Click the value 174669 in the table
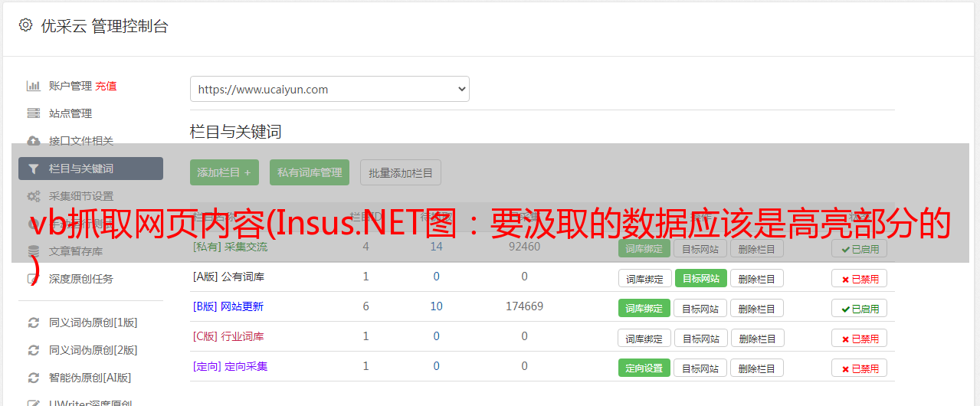Screen dimensions: 980x406 pyautogui.click(x=524, y=306)
